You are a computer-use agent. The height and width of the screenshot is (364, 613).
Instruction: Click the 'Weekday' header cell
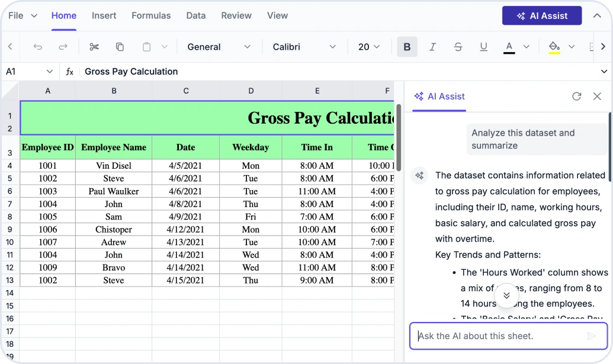coord(251,147)
